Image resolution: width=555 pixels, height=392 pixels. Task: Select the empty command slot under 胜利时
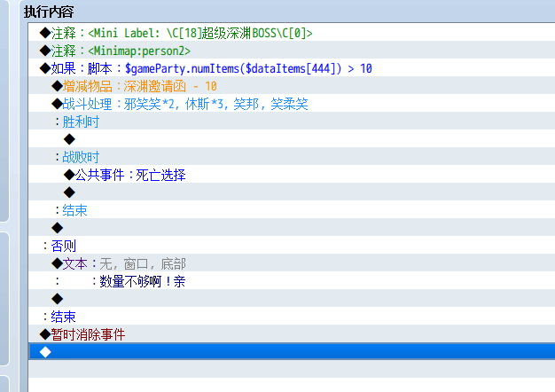(69, 139)
